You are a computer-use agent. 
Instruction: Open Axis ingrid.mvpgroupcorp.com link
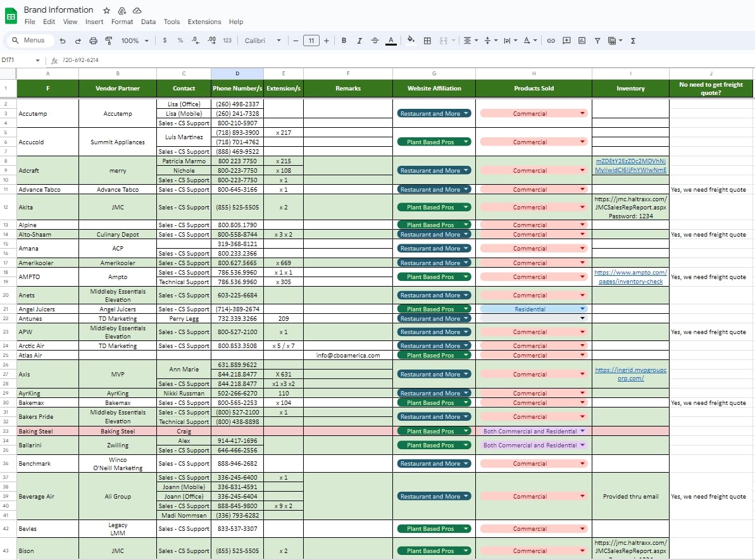pyautogui.click(x=630, y=374)
